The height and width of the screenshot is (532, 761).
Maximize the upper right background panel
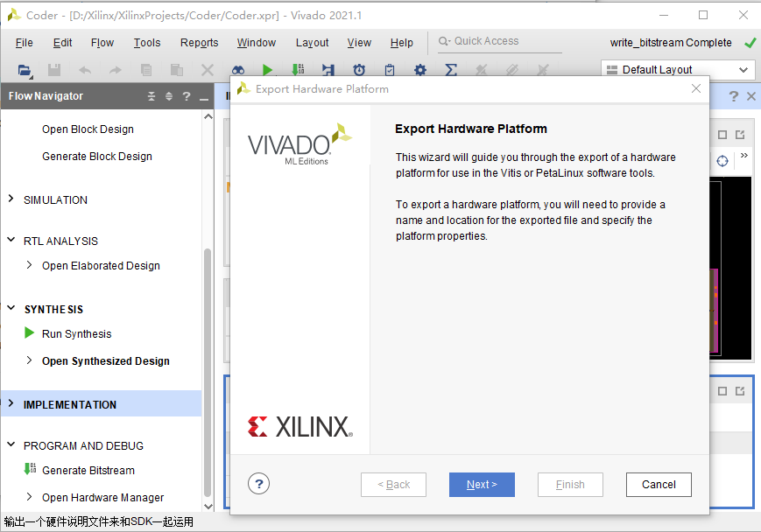[x=722, y=135]
